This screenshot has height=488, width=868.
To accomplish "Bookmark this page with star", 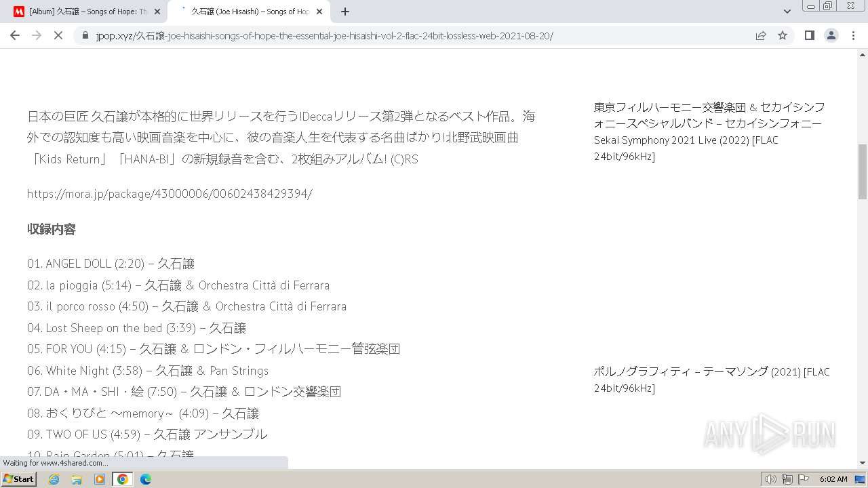I will coord(783,35).
